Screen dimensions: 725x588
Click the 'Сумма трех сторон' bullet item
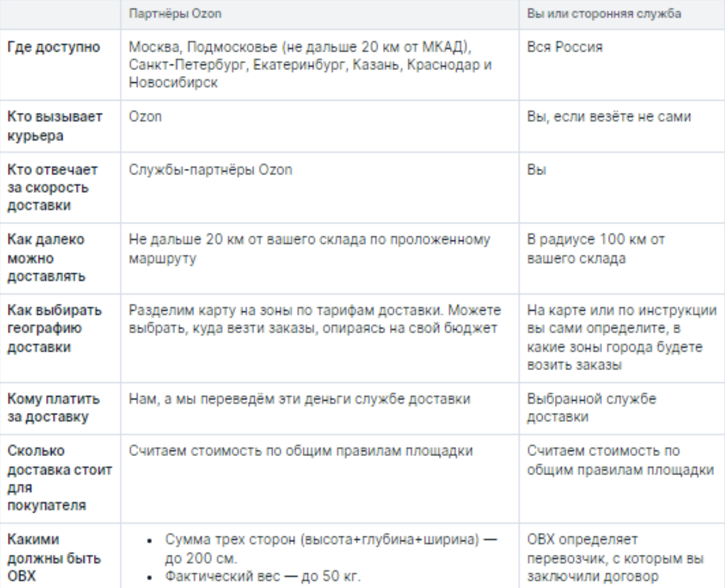[331, 549]
